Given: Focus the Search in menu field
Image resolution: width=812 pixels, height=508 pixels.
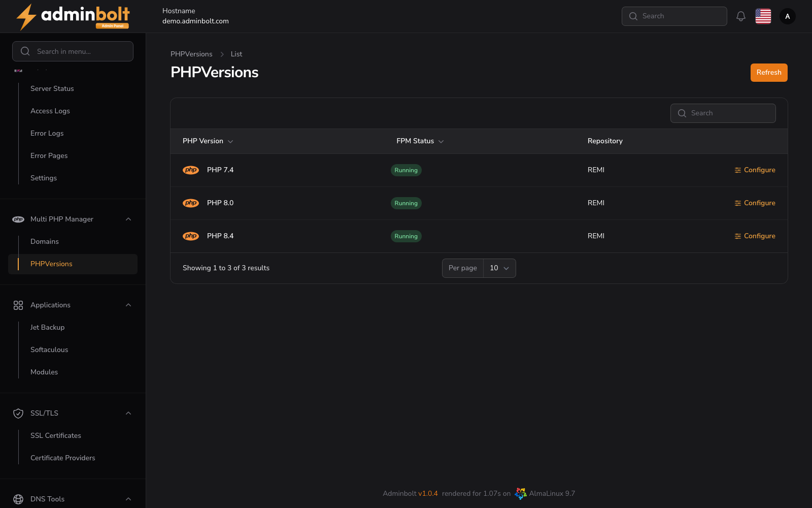Looking at the screenshot, I should (73, 51).
